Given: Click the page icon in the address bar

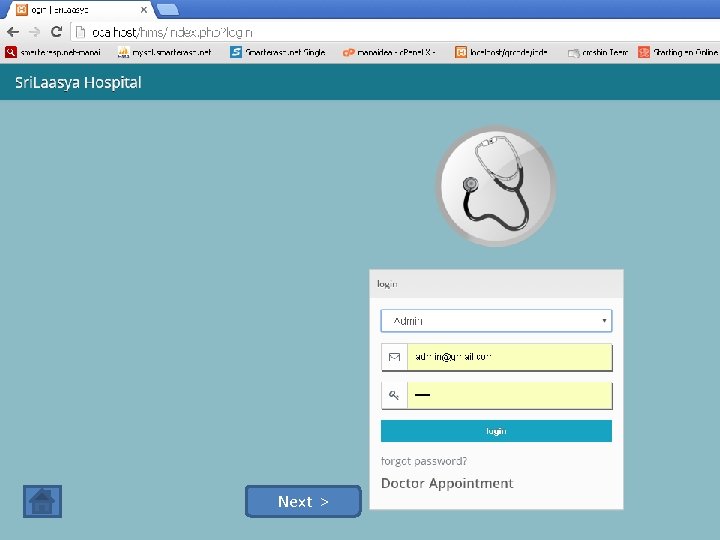Looking at the screenshot, I should [80, 32].
